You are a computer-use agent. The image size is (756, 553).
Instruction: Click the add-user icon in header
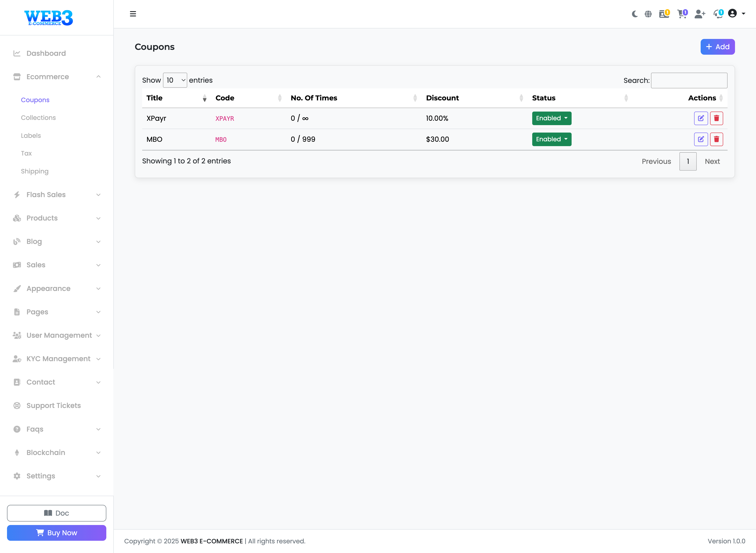[699, 14]
